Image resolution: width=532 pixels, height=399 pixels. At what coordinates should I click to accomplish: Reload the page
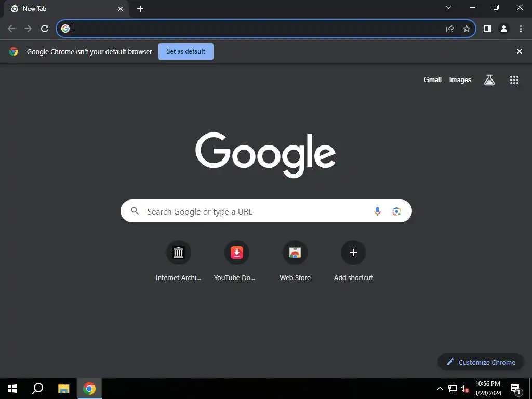(45, 29)
